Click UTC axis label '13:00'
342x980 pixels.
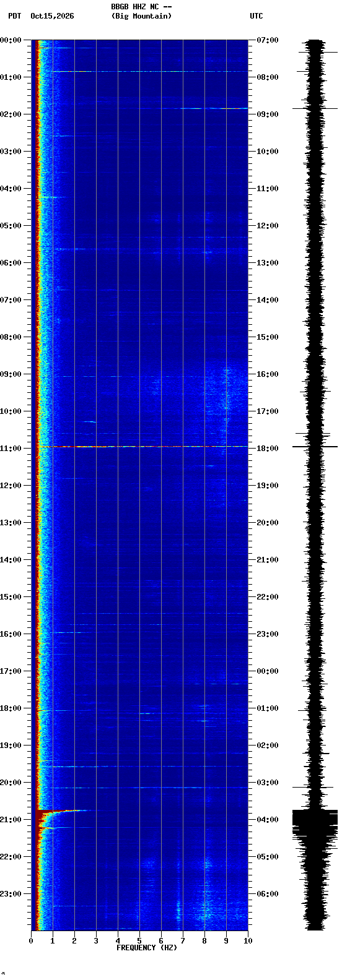(x=268, y=263)
